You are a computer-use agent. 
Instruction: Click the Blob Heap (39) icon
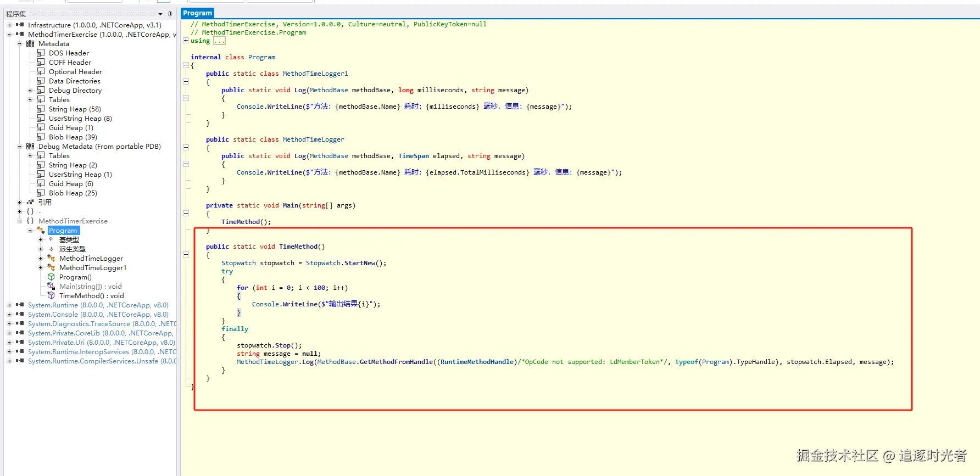[41, 137]
